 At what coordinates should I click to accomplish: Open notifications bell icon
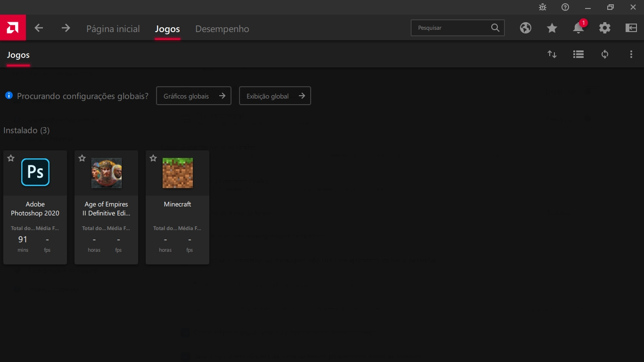click(x=578, y=28)
